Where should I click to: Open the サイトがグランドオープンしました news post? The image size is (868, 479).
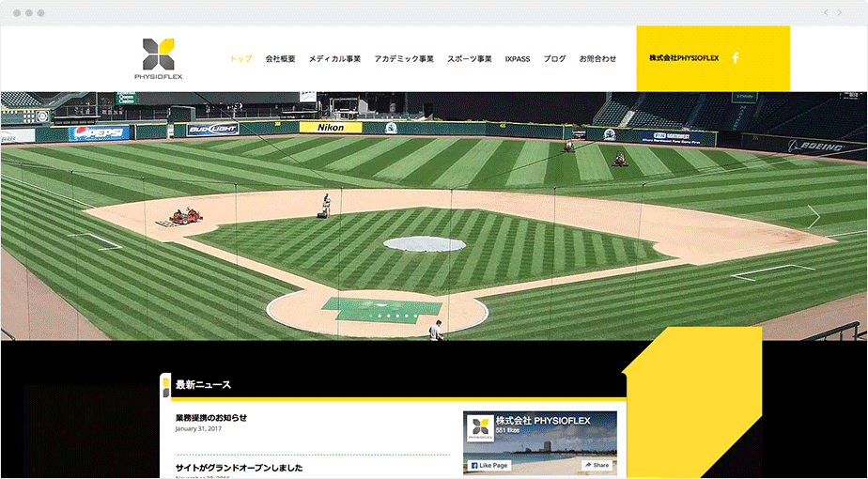240,468
